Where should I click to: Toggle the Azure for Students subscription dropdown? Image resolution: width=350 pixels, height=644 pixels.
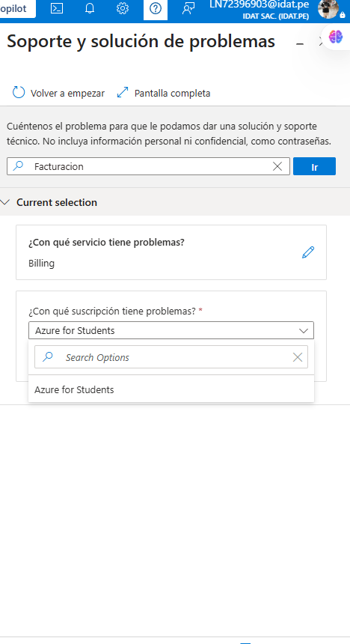pyautogui.click(x=171, y=330)
